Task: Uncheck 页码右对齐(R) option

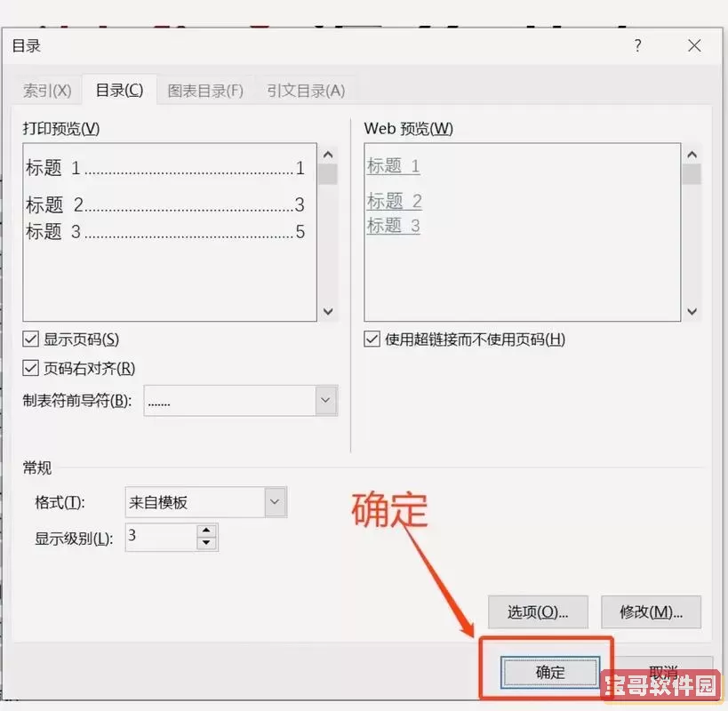Action: pyautogui.click(x=30, y=369)
